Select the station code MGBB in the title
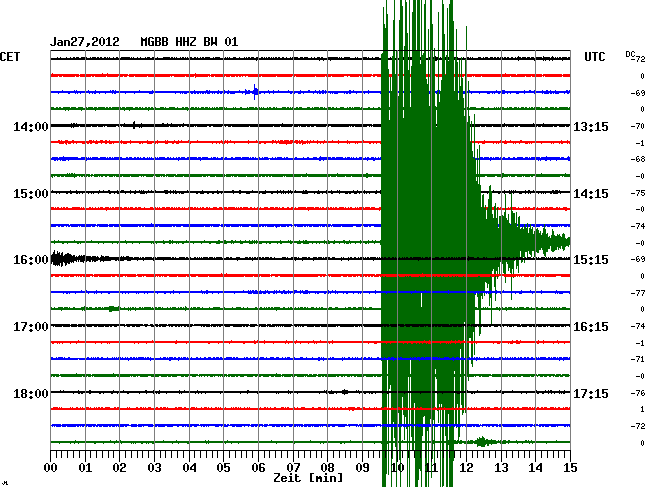 click(x=154, y=42)
